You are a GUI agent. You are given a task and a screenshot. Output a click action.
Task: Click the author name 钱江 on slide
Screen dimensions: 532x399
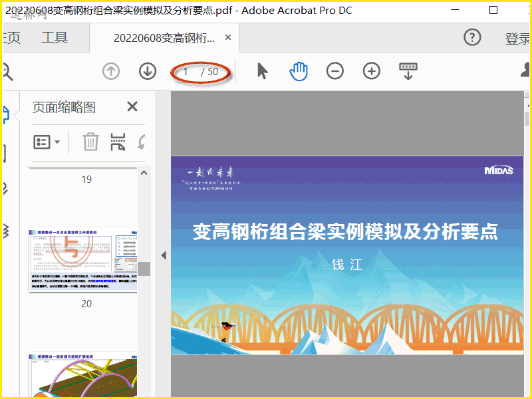click(x=347, y=265)
